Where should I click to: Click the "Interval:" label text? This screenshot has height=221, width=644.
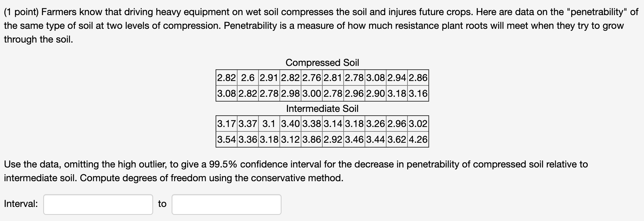21,204
